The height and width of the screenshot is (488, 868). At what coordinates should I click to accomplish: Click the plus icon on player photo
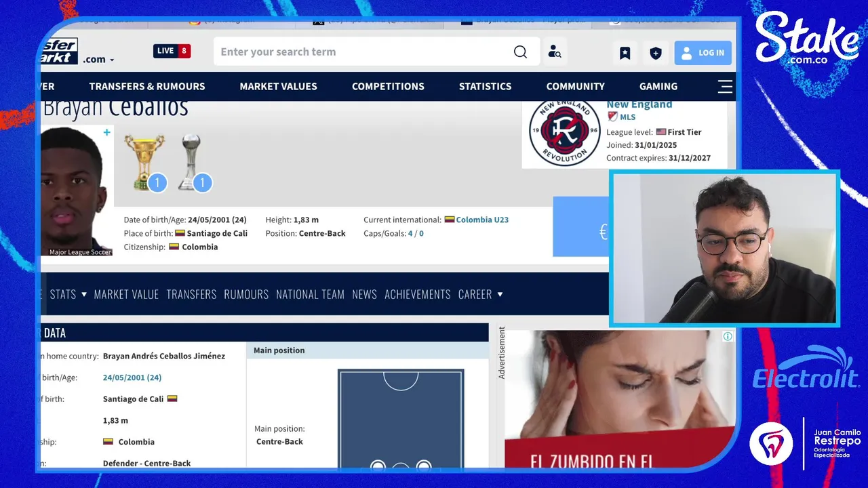click(106, 133)
